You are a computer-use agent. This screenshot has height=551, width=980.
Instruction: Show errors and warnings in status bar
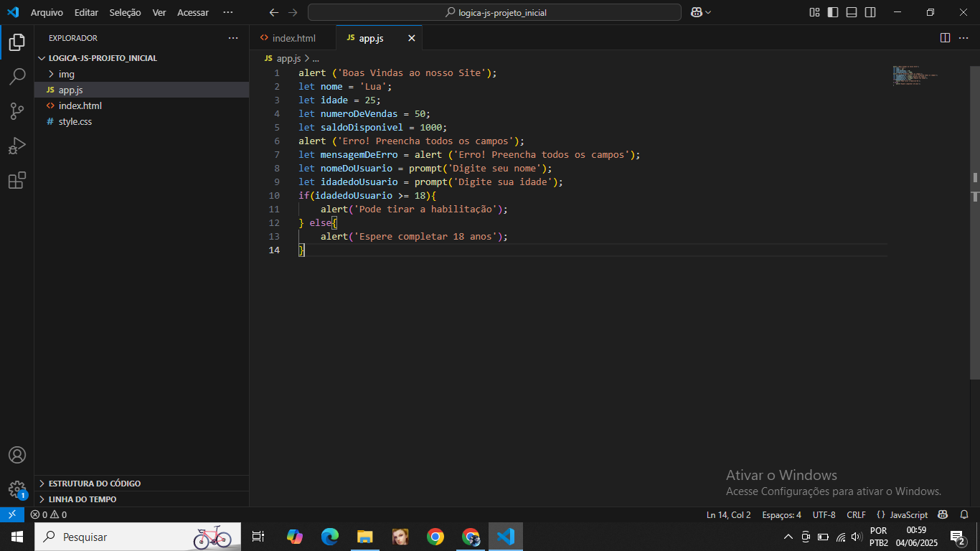tap(49, 514)
